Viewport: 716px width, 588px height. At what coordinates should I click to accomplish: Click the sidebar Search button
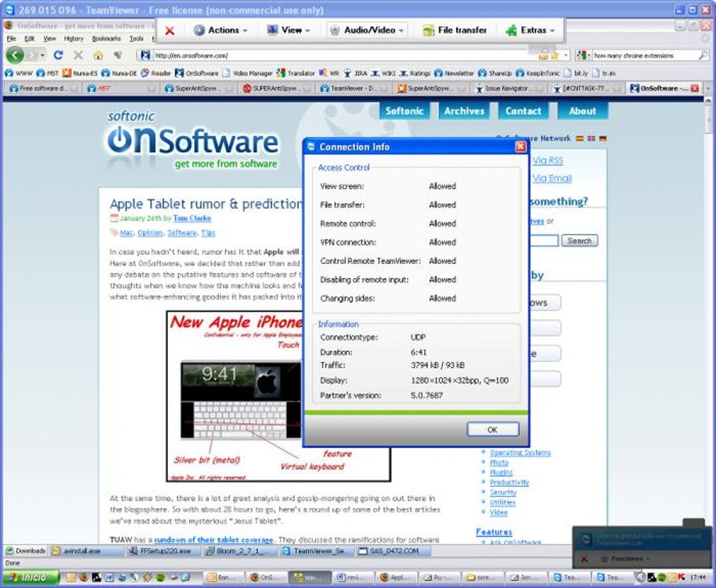[579, 241]
